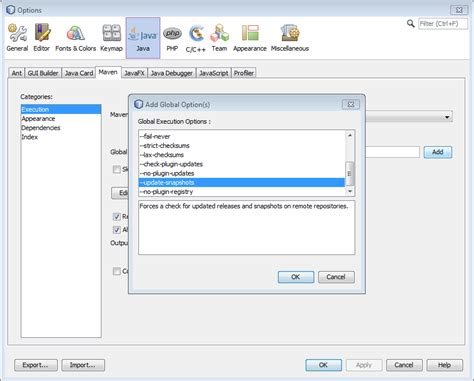Click the search magnifier icon
The width and height of the screenshot is (474, 381).
click(x=411, y=24)
